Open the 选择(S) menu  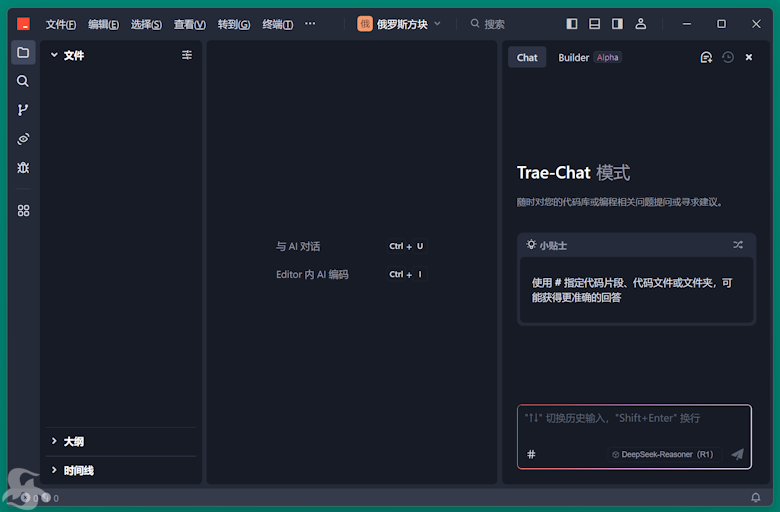146,24
